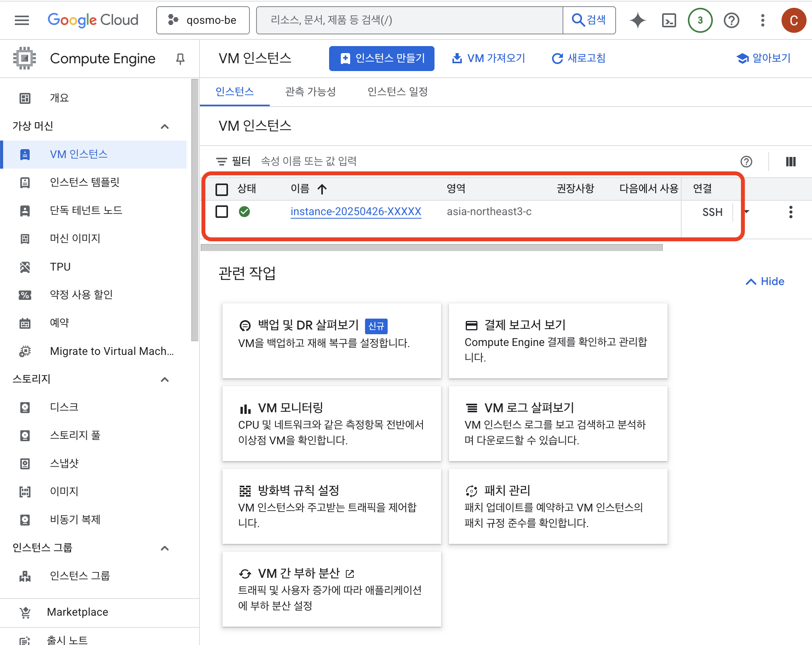
Task: Connect via SSH button
Action: (x=712, y=212)
